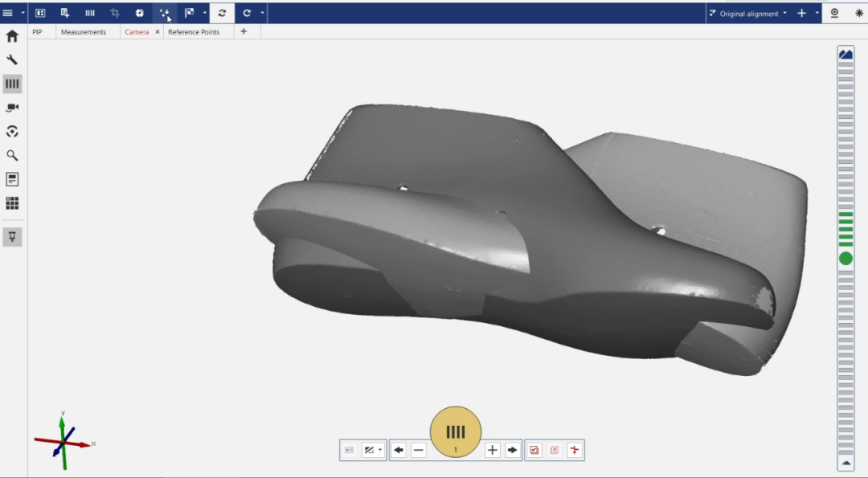Click the grid tiles icon in sidebar

[x=12, y=203]
